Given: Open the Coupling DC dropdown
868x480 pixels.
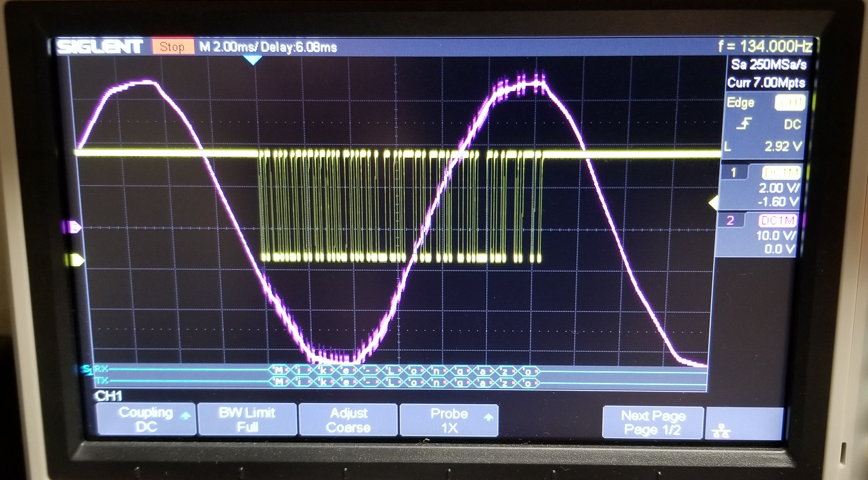Looking at the screenshot, I should pos(146,419).
